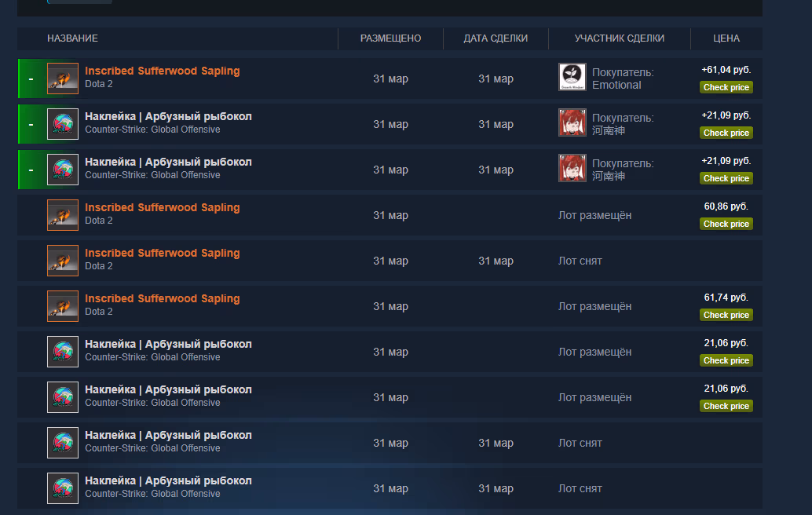
Task: Open the Inscribed Sufferwood Sapling with 'Лот снят'
Action: (x=162, y=253)
